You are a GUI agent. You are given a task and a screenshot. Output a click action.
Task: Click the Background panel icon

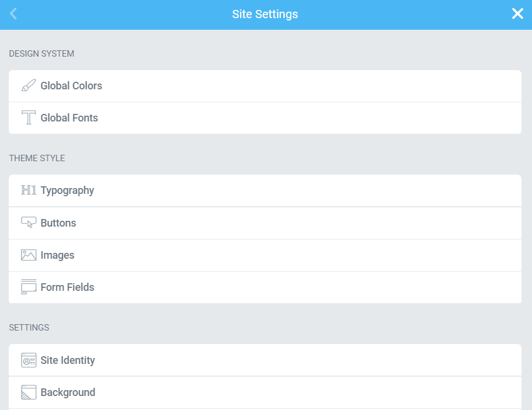tap(28, 392)
